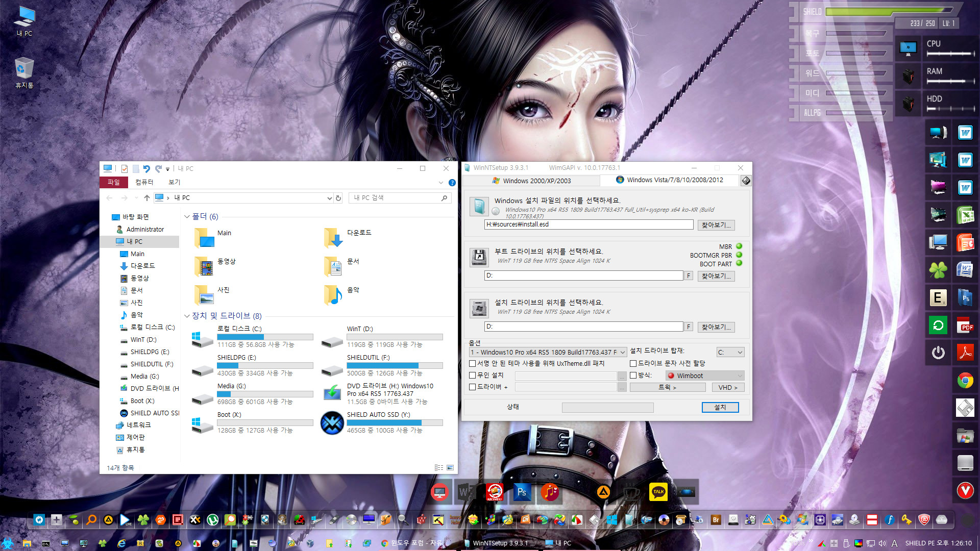Open KakaoTalk icon in the center dock

tap(658, 492)
